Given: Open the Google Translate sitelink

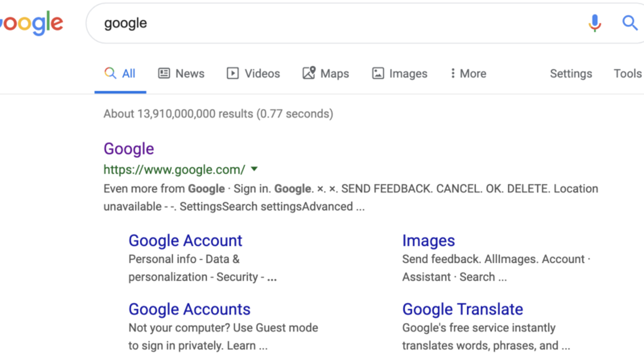Looking at the screenshot, I should [x=462, y=309].
